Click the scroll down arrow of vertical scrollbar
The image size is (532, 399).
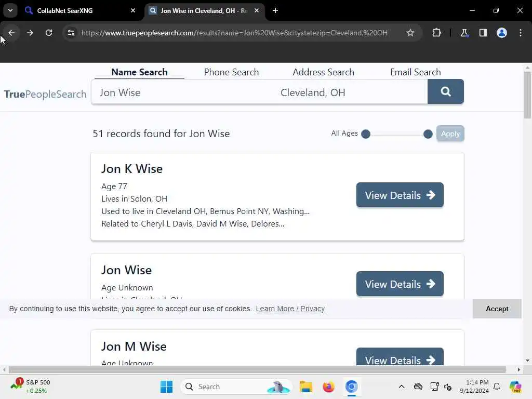(x=527, y=361)
